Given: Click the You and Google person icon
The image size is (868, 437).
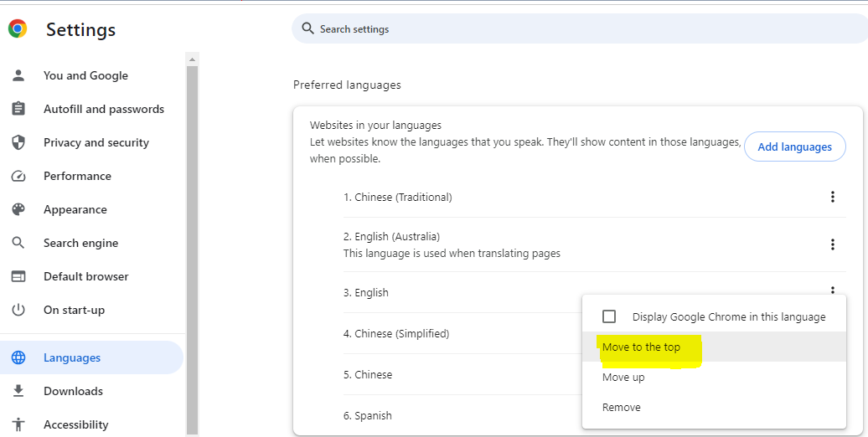Looking at the screenshot, I should tap(18, 75).
